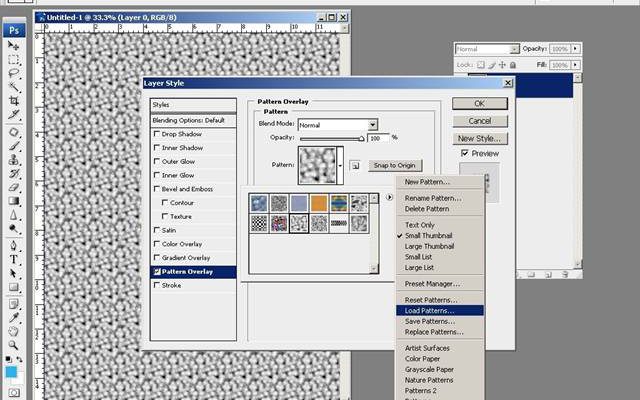Enable the Drop Shadow checkbox

(156, 133)
